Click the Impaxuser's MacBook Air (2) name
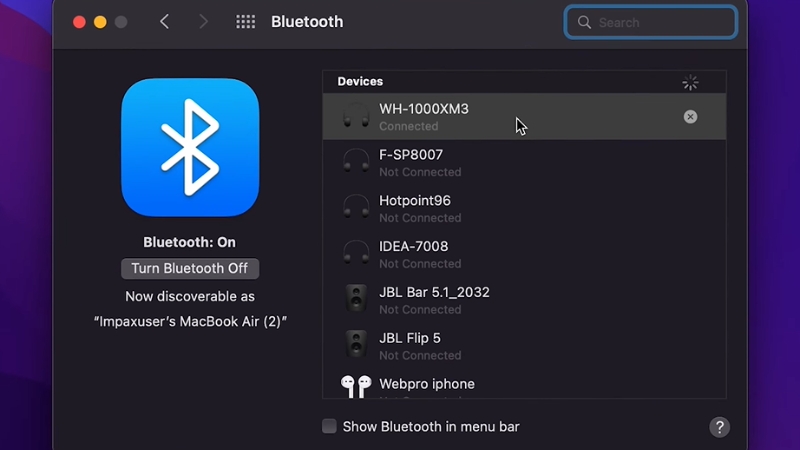 click(x=190, y=321)
